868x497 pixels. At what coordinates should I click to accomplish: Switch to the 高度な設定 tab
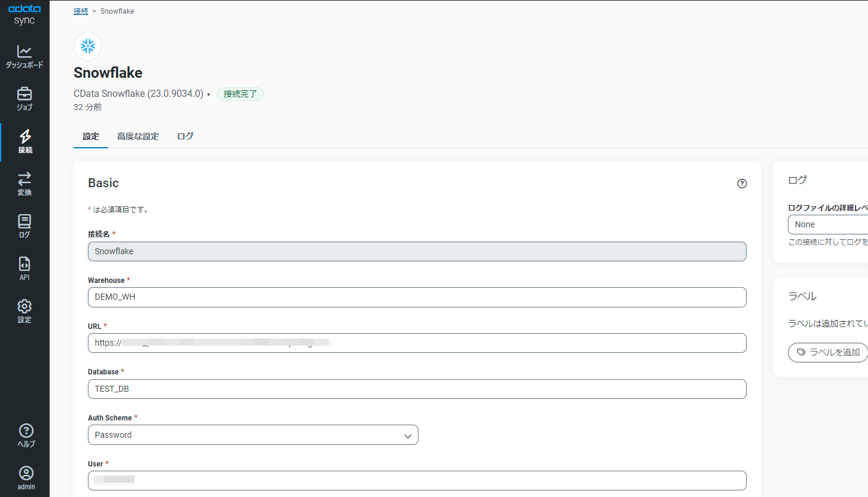(x=138, y=136)
